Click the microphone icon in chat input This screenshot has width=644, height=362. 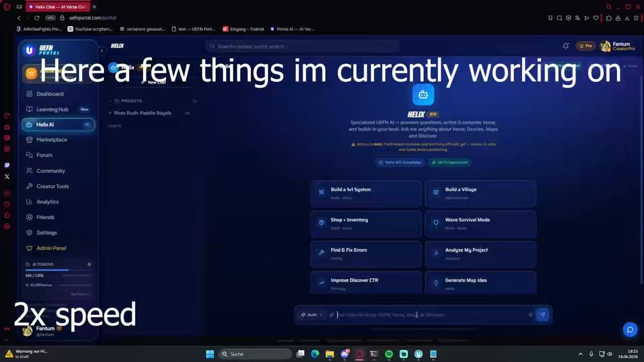coord(530,315)
